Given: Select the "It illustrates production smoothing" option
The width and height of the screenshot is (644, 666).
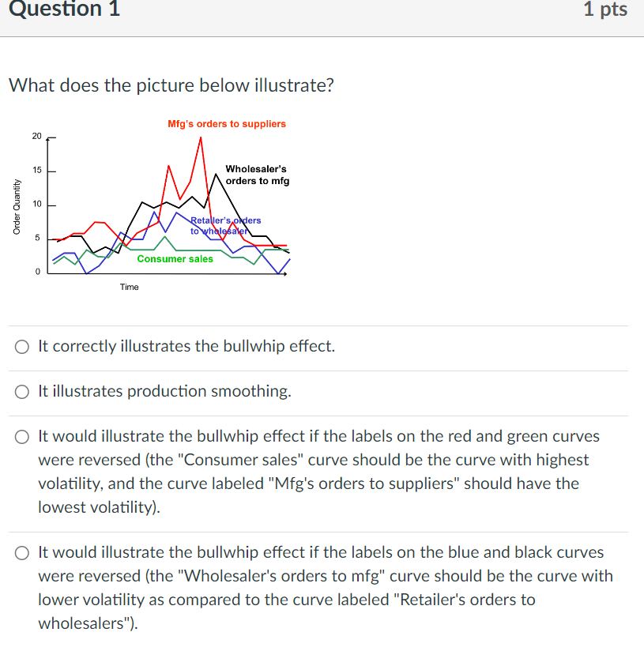Looking at the screenshot, I should pyautogui.click(x=21, y=391).
